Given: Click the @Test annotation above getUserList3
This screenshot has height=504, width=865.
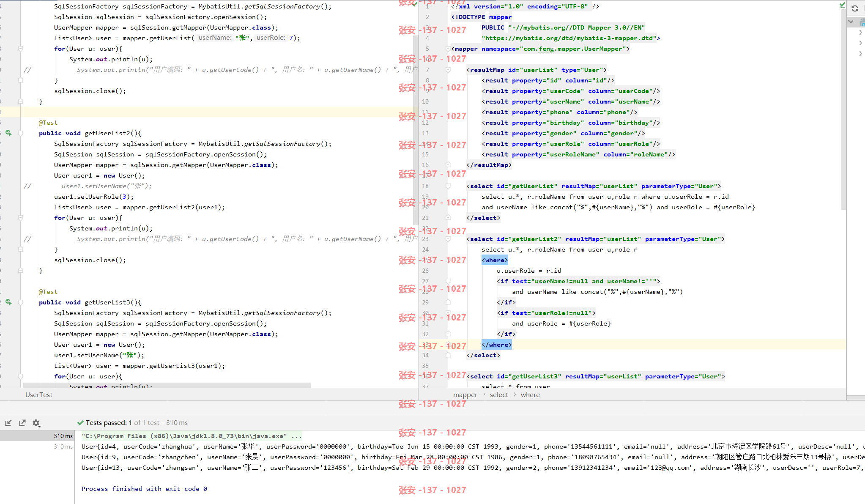Looking at the screenshot, I should 48,292.
